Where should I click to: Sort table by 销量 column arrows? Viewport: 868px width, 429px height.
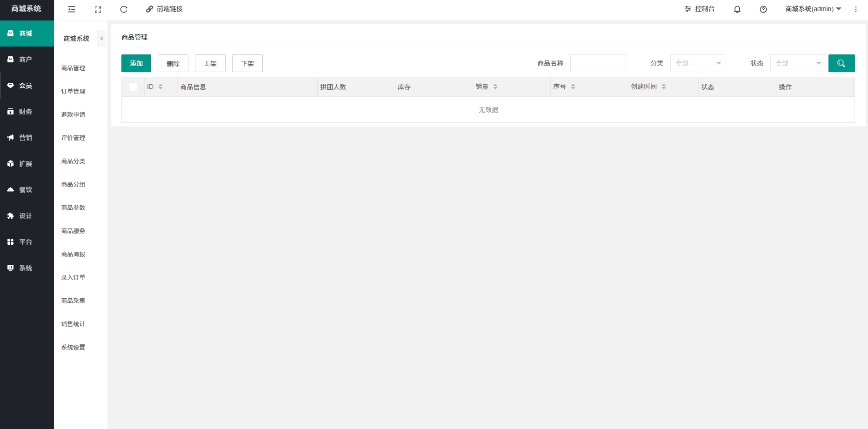(495, 87)
